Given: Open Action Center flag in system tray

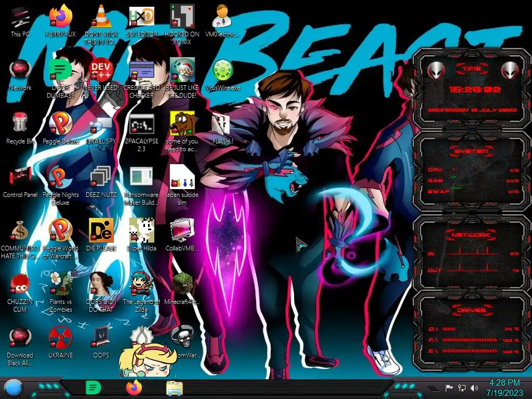Looking at the screenshot, I should pyautogui.click(x=449, y=388).
